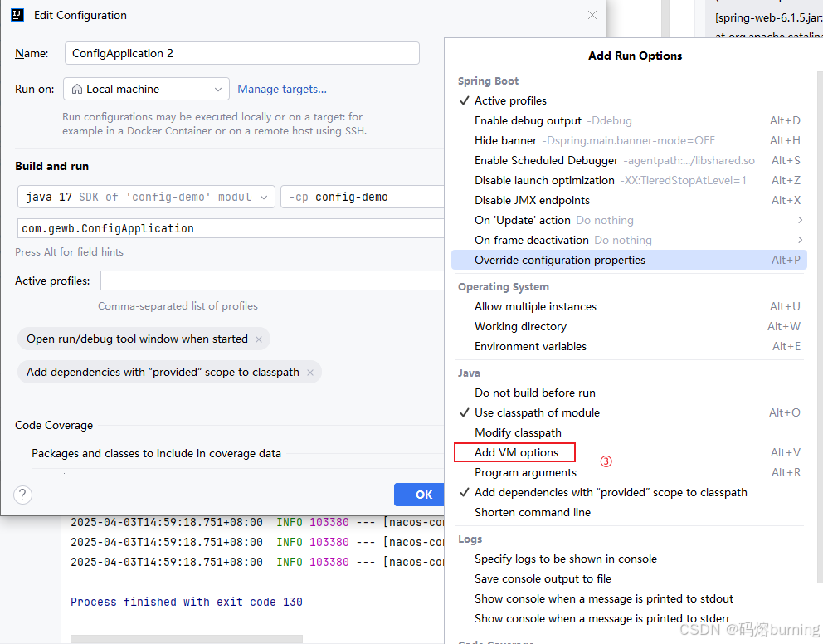Select Hide banner option
The width and height of the screenshot is (823, 644).
pos(629,140)
